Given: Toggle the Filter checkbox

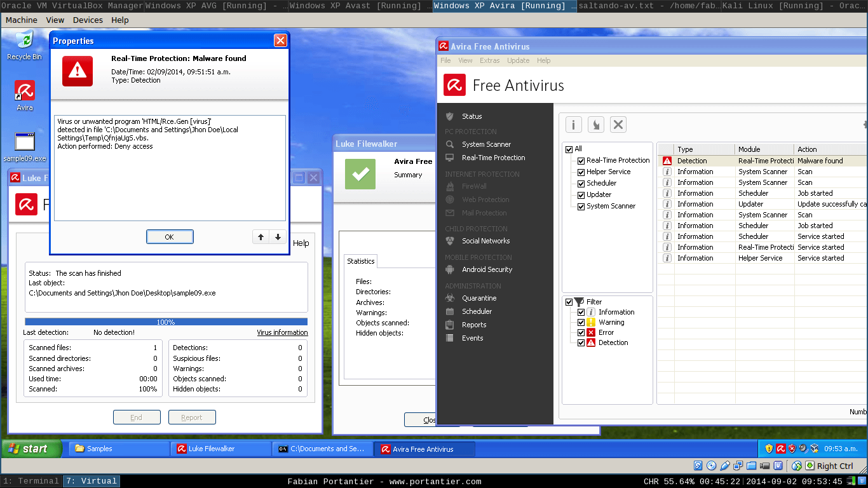Looking at the screenshot, I should (x=569, y=302).
